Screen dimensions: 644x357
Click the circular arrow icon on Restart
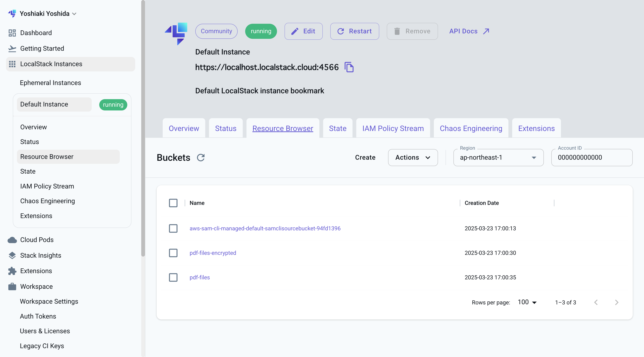coord(340,31)
